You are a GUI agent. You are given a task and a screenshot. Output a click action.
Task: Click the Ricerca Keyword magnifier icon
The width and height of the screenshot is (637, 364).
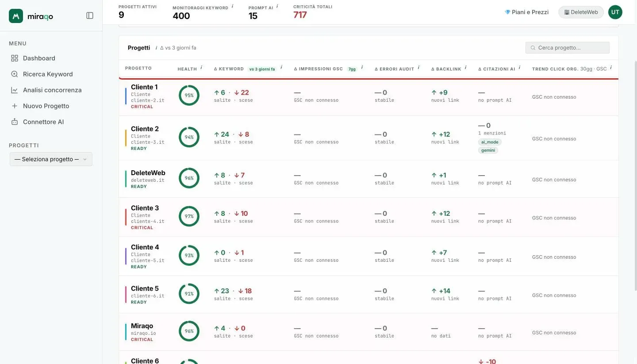[15, 74]
